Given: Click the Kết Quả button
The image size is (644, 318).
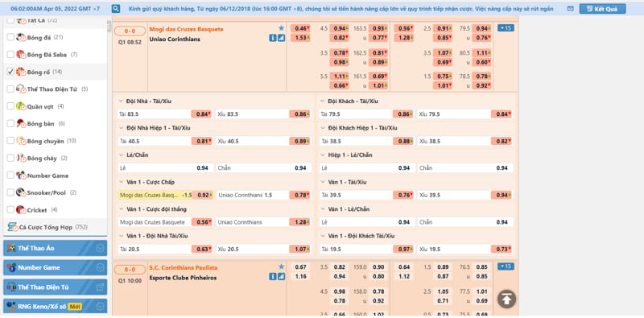Looking at the screenshot, I should point(602,9).
